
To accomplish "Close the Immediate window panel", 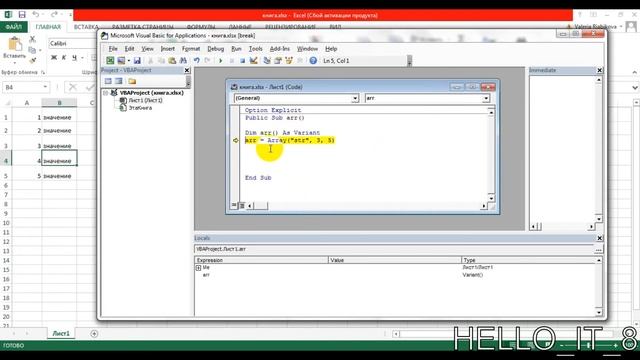I will click(600, 70).
